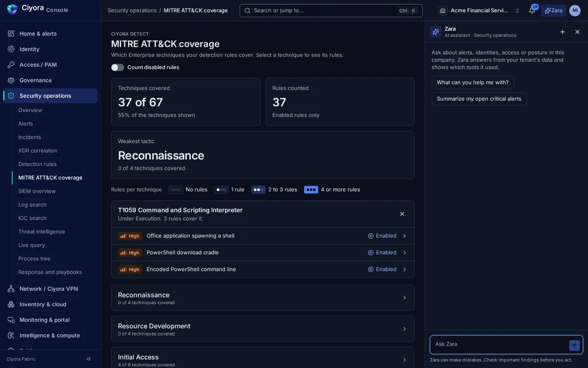This screenshot has height=368, width=588.
Task: Go to Incidents submenu item
Action: tap(29, 137)
